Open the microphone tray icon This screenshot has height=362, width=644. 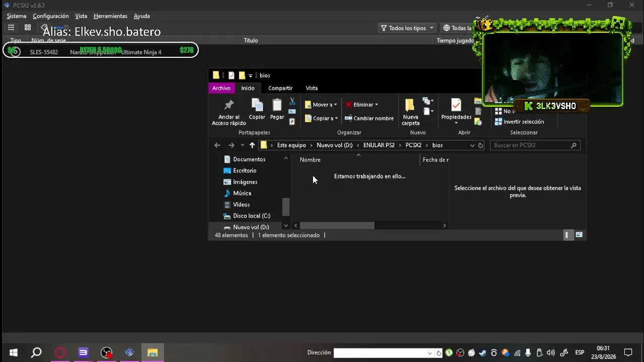click(x=528, y=352)
